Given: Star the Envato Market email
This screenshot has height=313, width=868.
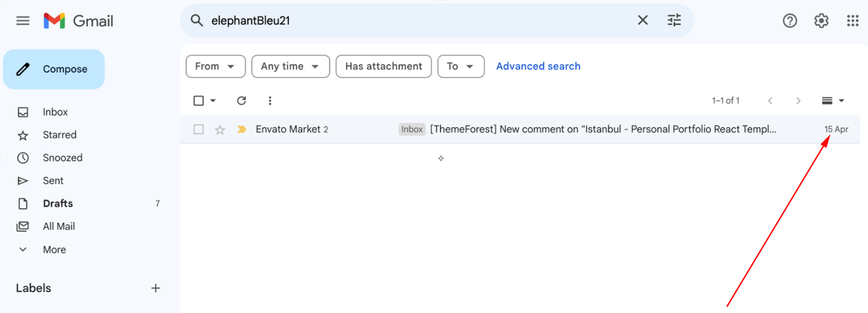Looking at the screenshot, I should pos(220,129).
